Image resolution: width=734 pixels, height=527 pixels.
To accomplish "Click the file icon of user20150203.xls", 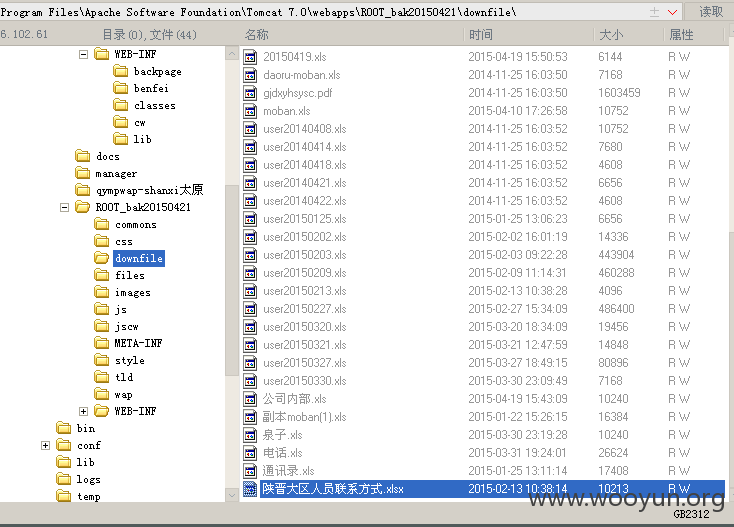I will [250, 255].
